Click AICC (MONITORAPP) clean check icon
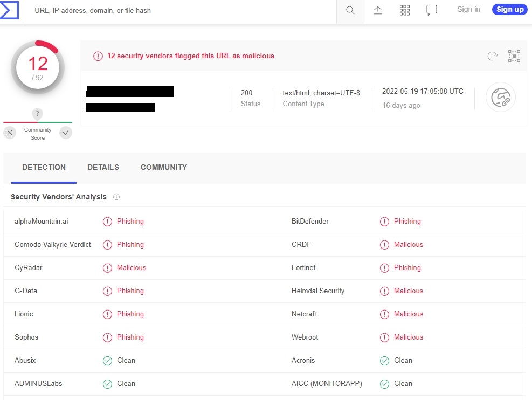 click(x=384, y=384)
